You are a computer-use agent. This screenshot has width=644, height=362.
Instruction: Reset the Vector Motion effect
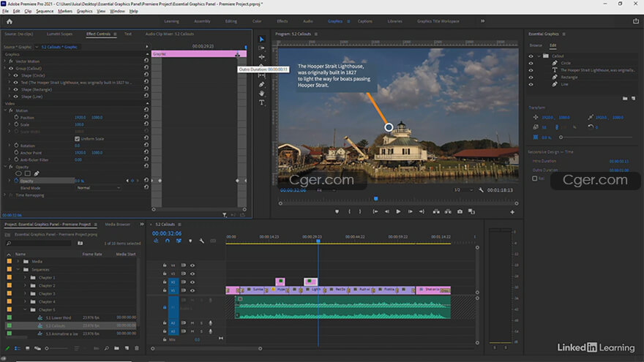(146, 61)
